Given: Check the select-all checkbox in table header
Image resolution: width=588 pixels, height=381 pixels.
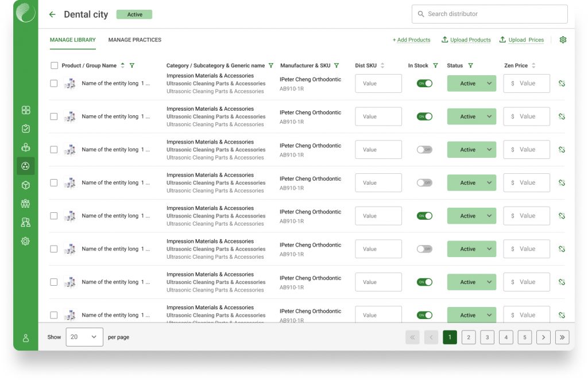Looking at the screenshot, I should 54,65.
